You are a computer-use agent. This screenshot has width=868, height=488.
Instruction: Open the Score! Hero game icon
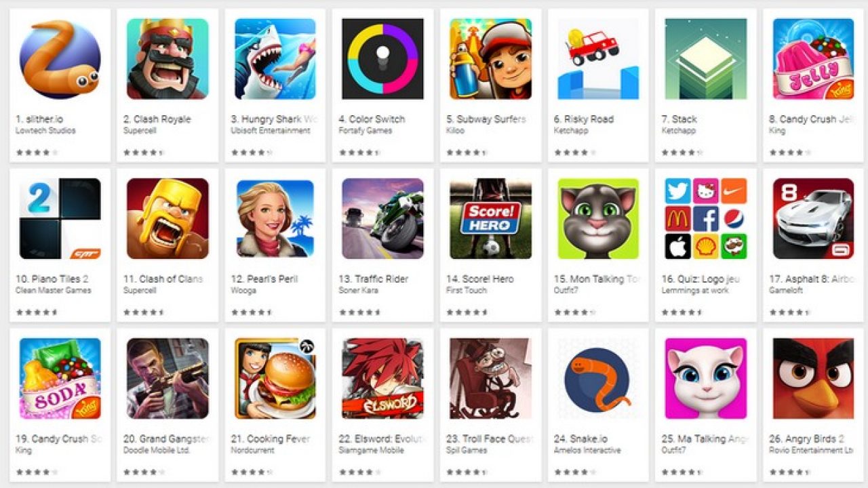pos(490,219)
